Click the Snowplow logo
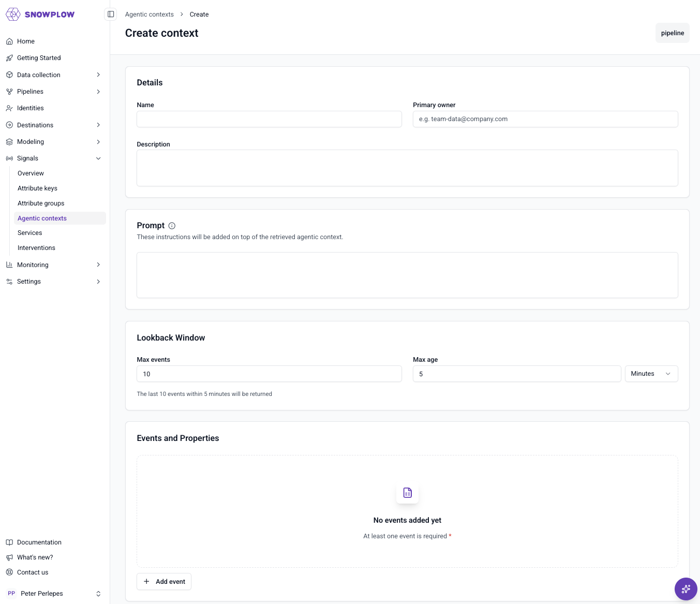The height and width of the screenshot is (604, 700). click(40, 14)
